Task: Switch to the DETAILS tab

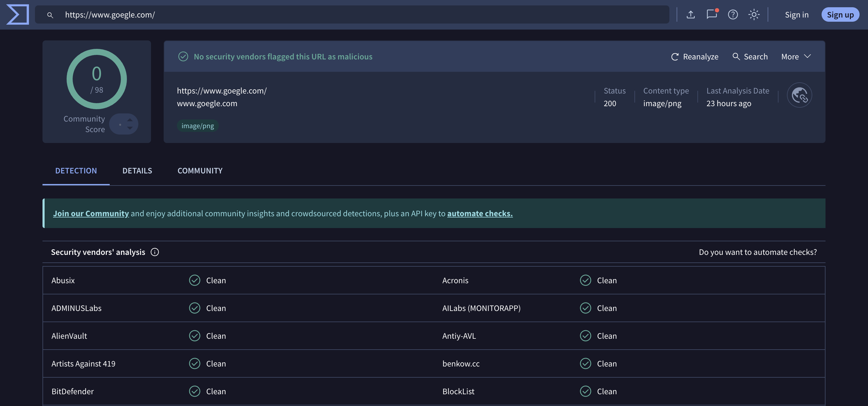Action: pos(137,171)
